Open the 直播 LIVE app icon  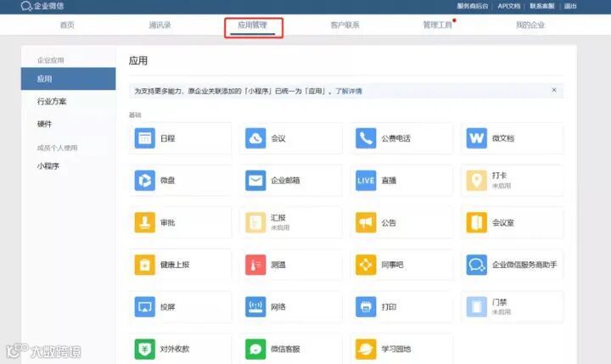click(366, 180)
